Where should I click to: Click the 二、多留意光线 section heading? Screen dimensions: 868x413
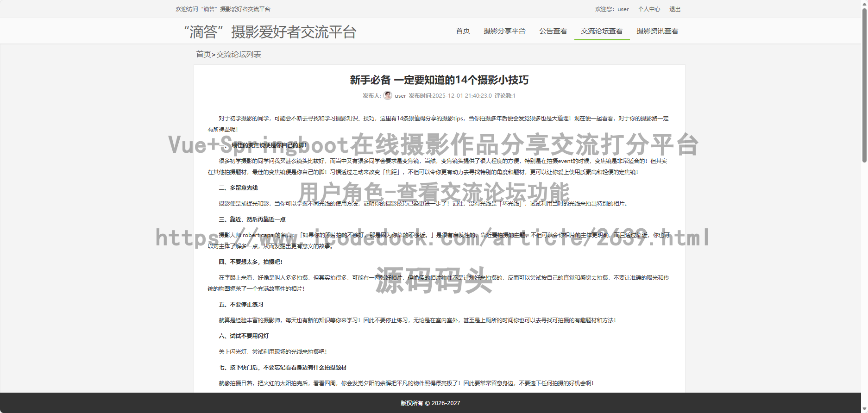tap(238, 188)
